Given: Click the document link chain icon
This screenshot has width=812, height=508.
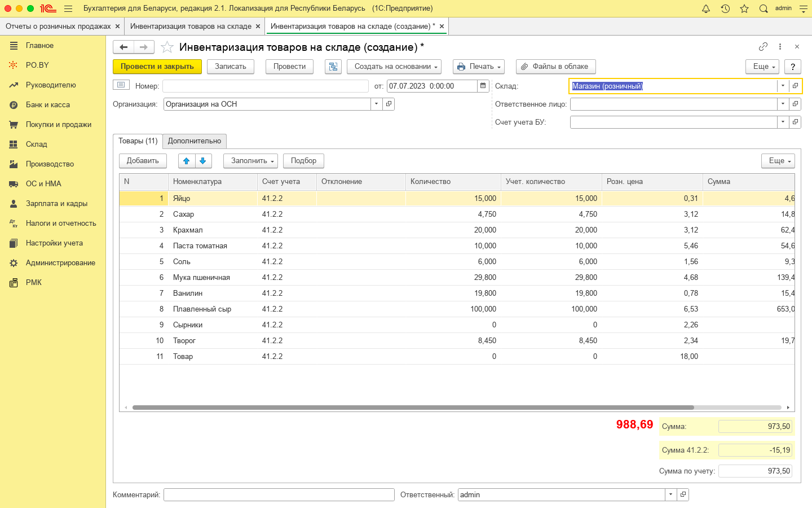Looking at the screenshot, I should click(763, 47).
